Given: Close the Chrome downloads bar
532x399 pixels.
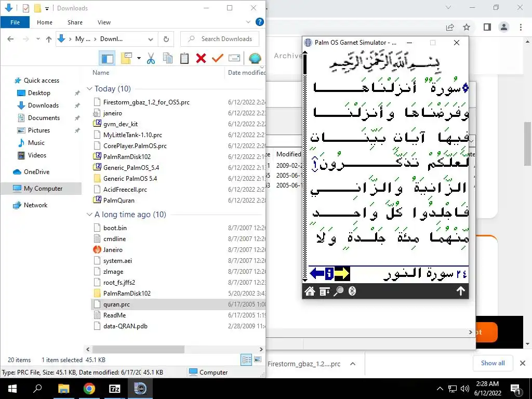Looking at the screenshot, I should click(523, 363).
